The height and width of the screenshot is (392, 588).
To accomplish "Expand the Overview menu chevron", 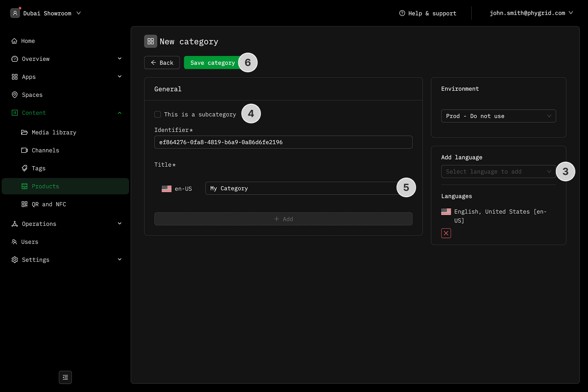I will 120,59.
